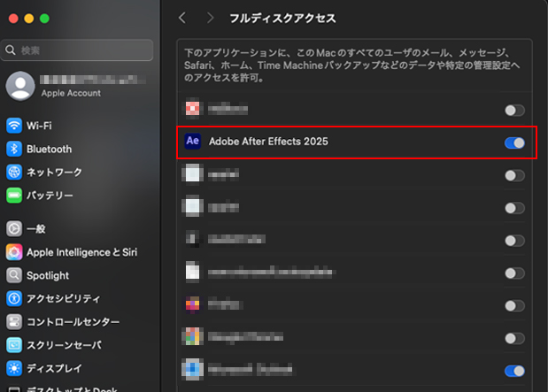Open Apple Intelligence と Siri icon

point(14,252)
